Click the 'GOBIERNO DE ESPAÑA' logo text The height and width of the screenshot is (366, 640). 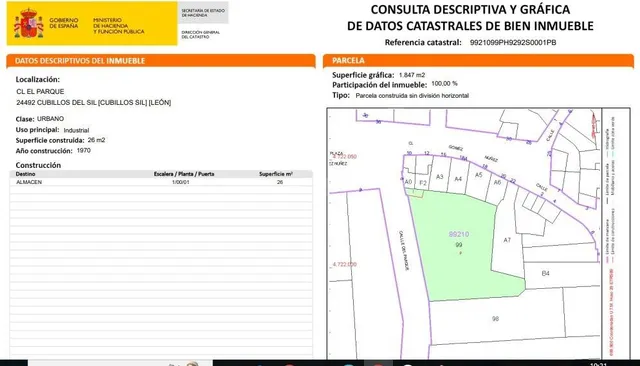coord(63,23)
